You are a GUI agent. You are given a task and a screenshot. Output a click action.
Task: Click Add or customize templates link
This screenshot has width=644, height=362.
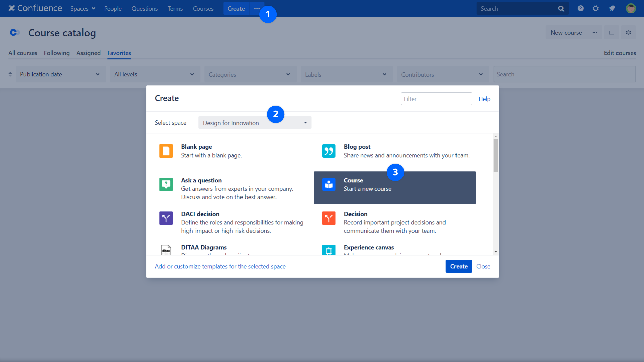[x=220, y=266]
